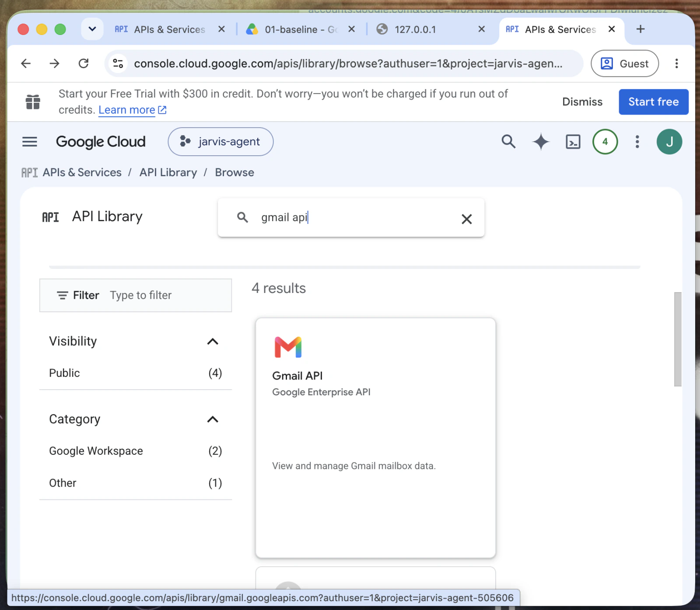Click the filter lines icon

click(63, 296)
